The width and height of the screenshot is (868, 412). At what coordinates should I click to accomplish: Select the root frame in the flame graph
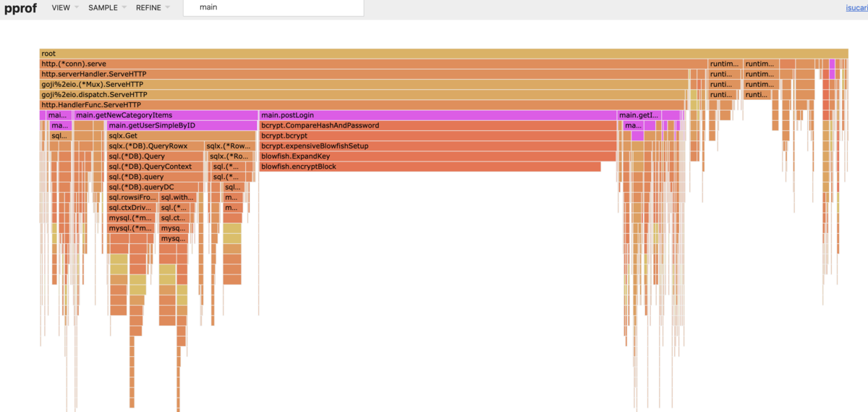[x=443, y=54]
